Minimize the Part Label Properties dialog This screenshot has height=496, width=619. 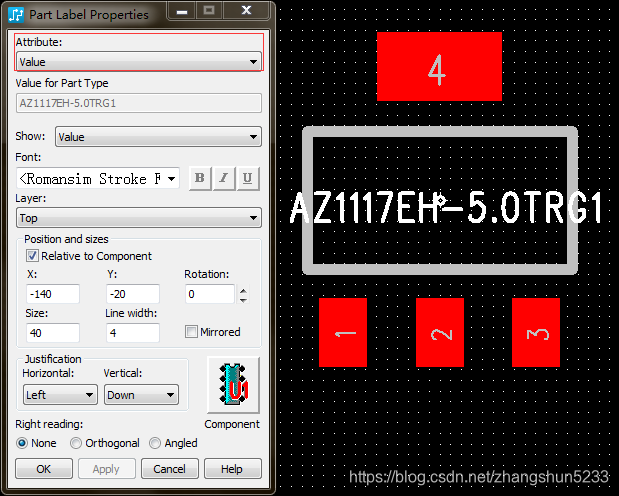point(182,10)
